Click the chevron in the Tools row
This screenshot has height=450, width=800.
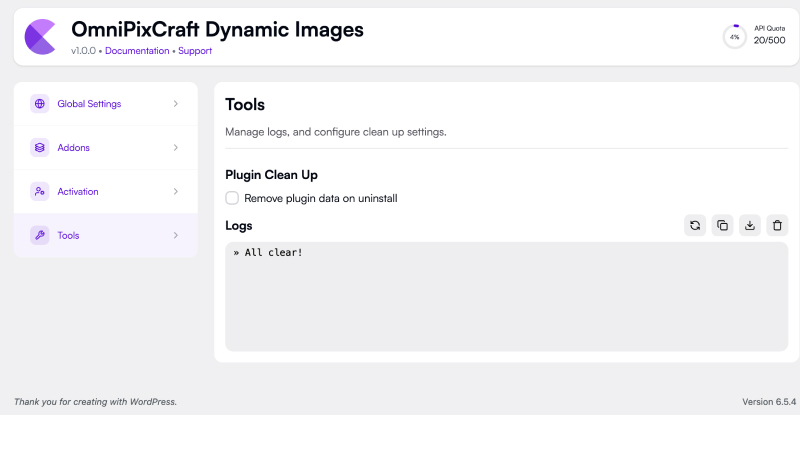[x=176, y=235]
